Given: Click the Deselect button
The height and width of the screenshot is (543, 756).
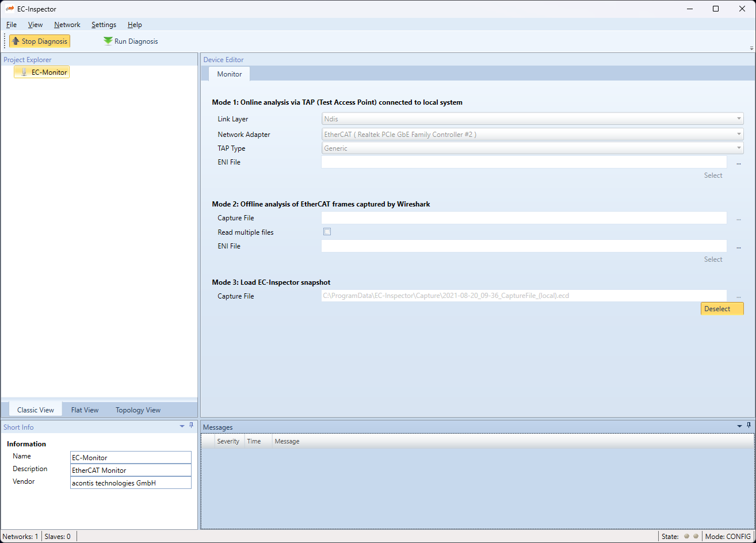Looking at the screenshot, I should pos(721,309).
